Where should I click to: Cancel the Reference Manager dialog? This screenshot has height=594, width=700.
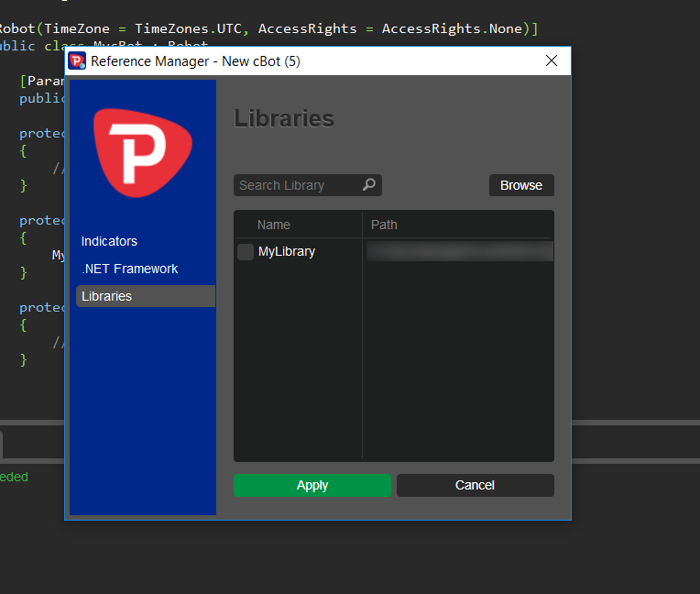475,485
